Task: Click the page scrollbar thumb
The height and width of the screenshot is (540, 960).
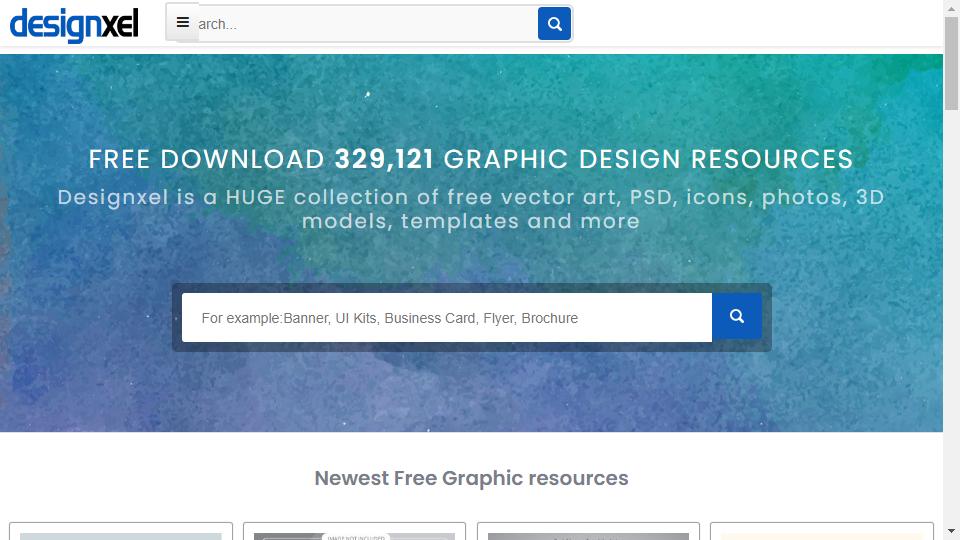Action: 951,63
